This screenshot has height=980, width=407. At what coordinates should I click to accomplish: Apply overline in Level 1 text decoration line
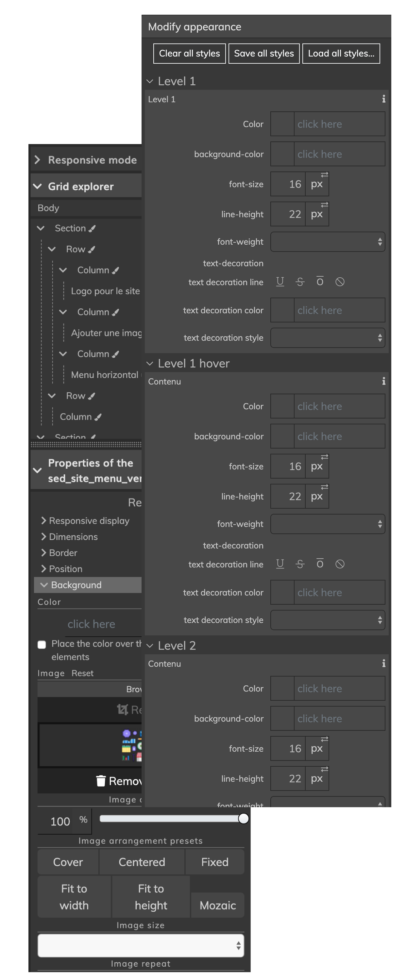320,282
